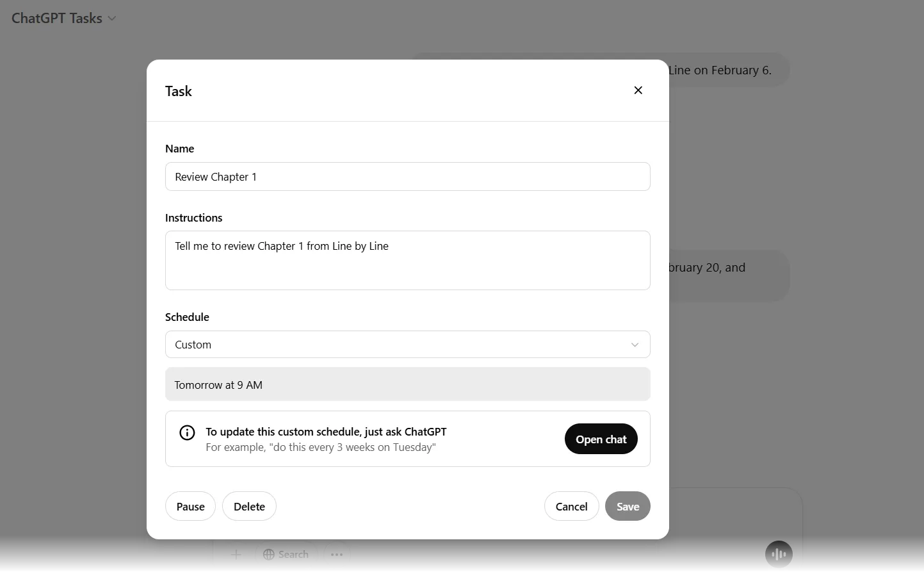The image size is (924, 572).
Task: Delete the Review Chapter 1 task
Action: 249,507
